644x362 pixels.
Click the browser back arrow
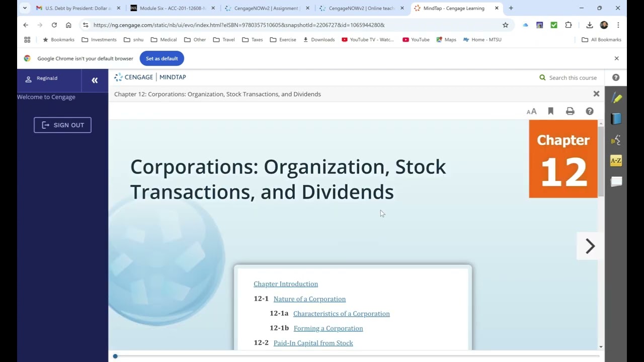26,25
